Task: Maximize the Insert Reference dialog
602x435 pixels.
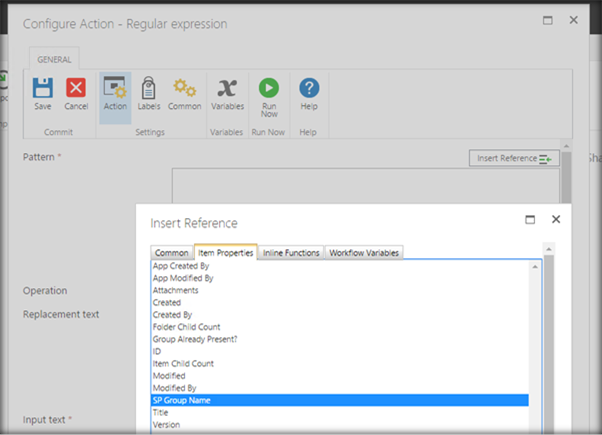Action: click(530, 220)
